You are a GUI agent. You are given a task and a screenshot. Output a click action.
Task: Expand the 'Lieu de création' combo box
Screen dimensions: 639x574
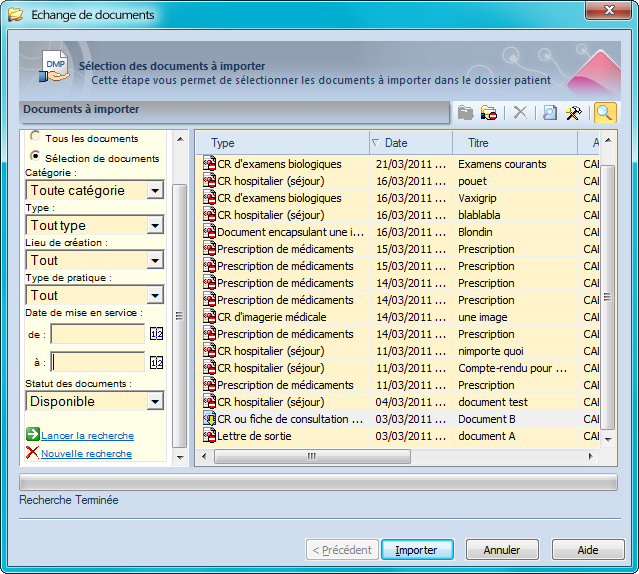click(155, 261)
